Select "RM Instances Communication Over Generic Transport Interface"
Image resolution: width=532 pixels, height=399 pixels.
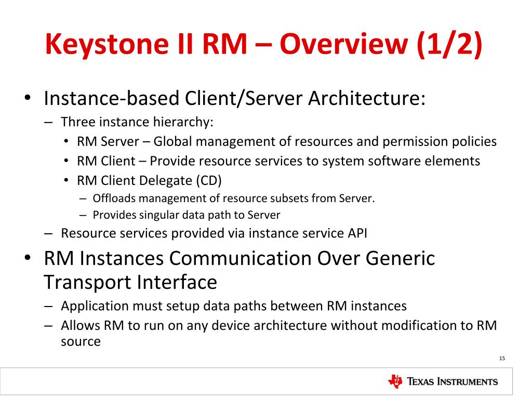[239, 270]
